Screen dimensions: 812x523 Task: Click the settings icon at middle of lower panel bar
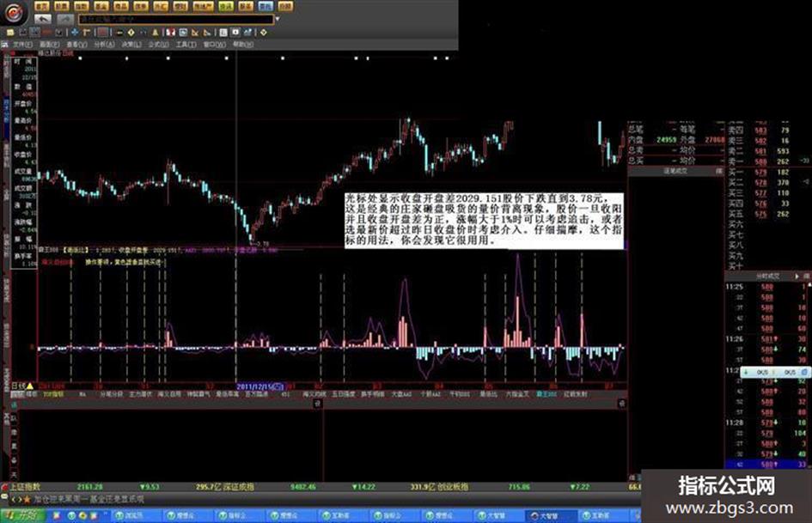coord(317,403)
